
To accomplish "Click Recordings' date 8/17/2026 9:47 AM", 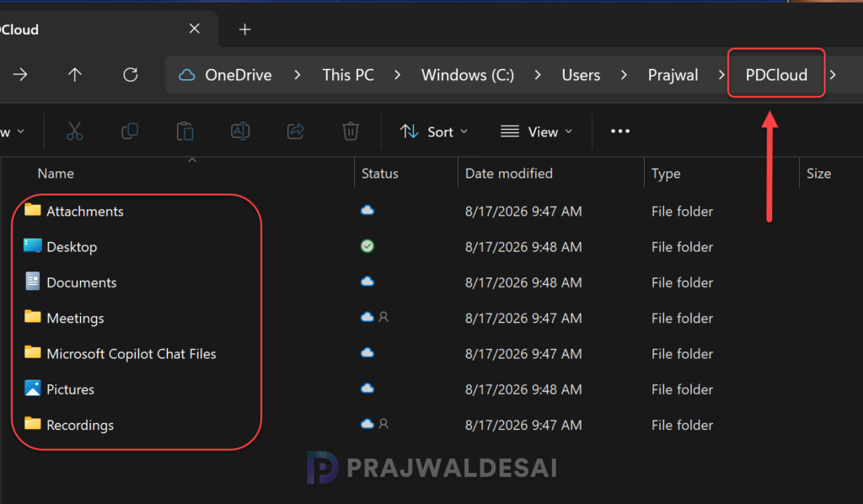I will [x=523, y=426].
